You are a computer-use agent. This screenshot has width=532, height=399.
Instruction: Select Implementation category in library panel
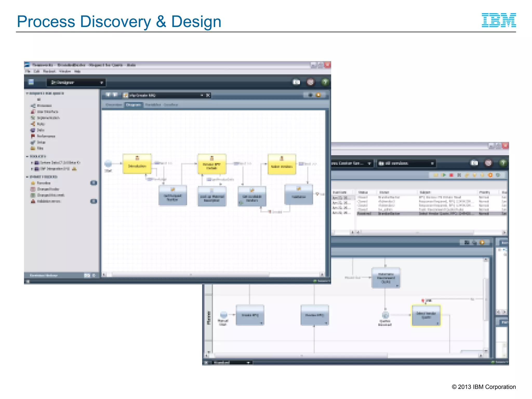click(x=45, y=118)
